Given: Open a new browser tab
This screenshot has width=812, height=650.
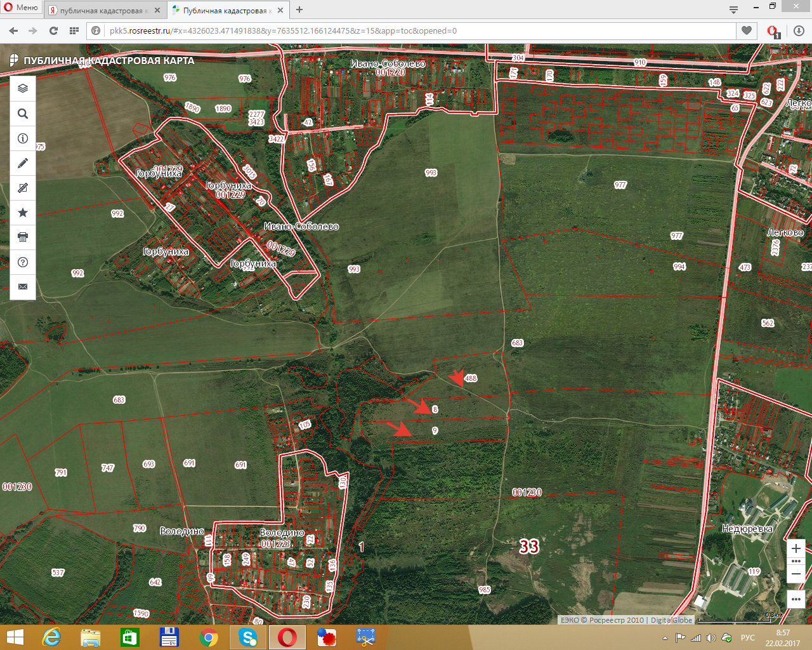Looking at the screenshot, I should click(x=299, y=10).
